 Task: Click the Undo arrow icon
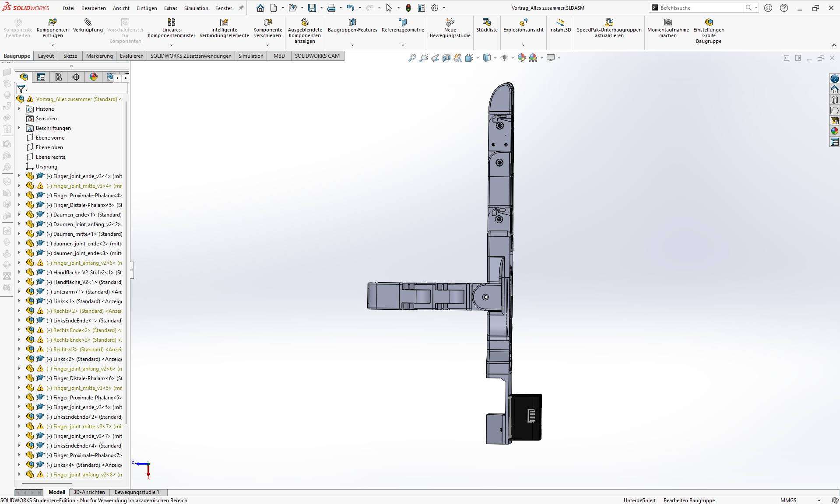click(350, 8)
